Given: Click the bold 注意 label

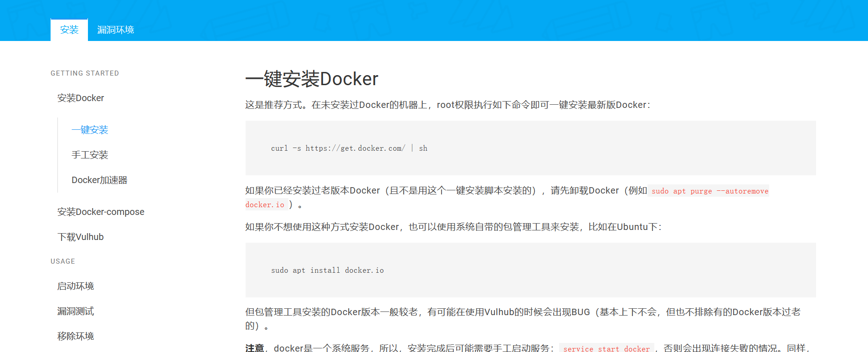Looking at the screenshot, I should 255,348.
